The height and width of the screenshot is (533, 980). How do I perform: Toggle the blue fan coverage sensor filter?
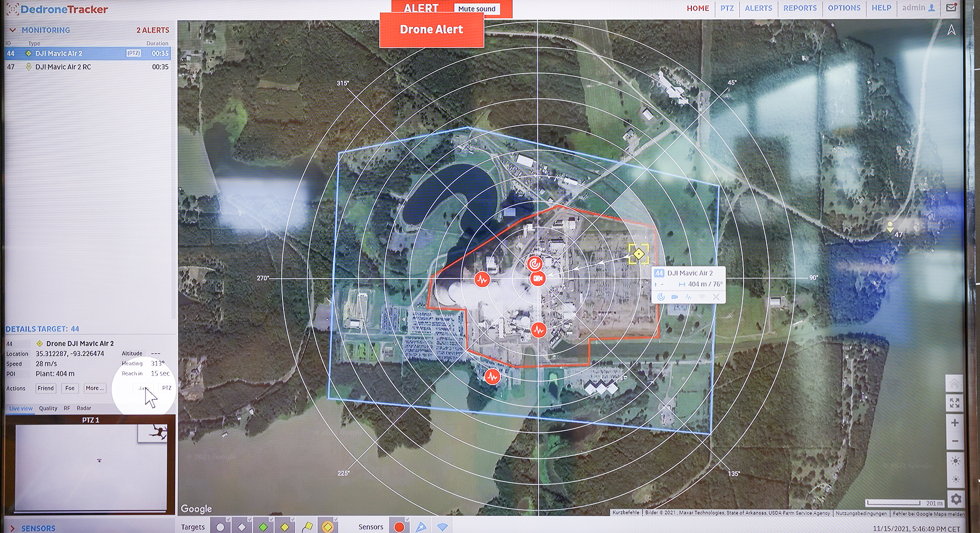click(x=442, y=526)
